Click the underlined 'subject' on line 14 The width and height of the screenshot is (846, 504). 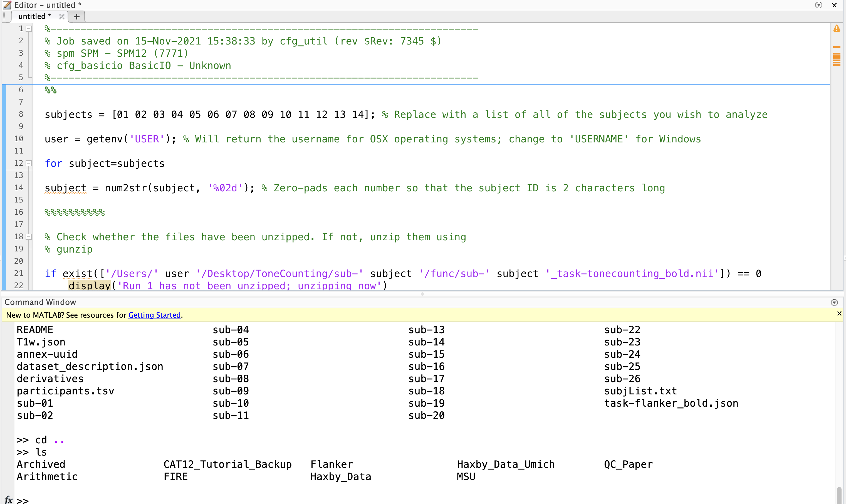click(66, 188)
